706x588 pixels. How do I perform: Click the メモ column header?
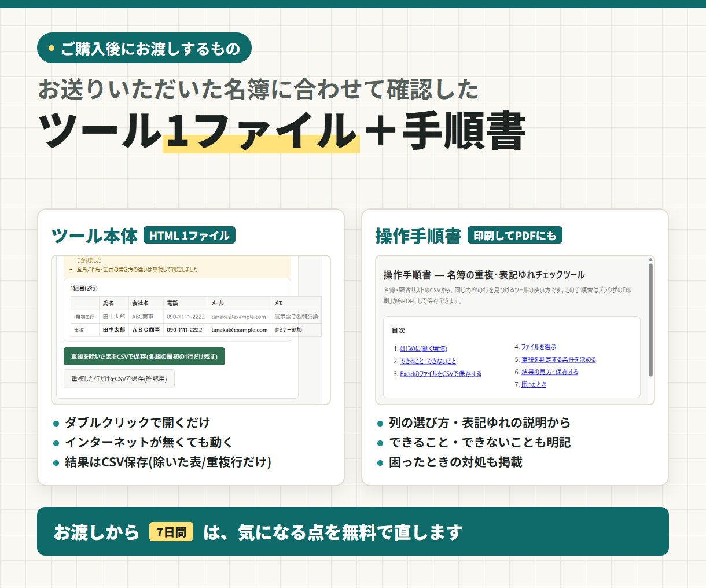pos(296,303)
